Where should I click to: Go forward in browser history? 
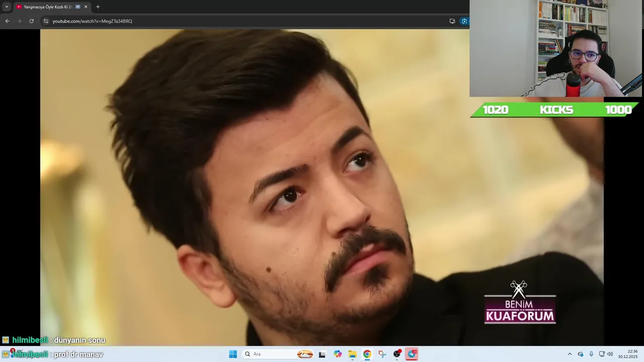pos(20,21)
